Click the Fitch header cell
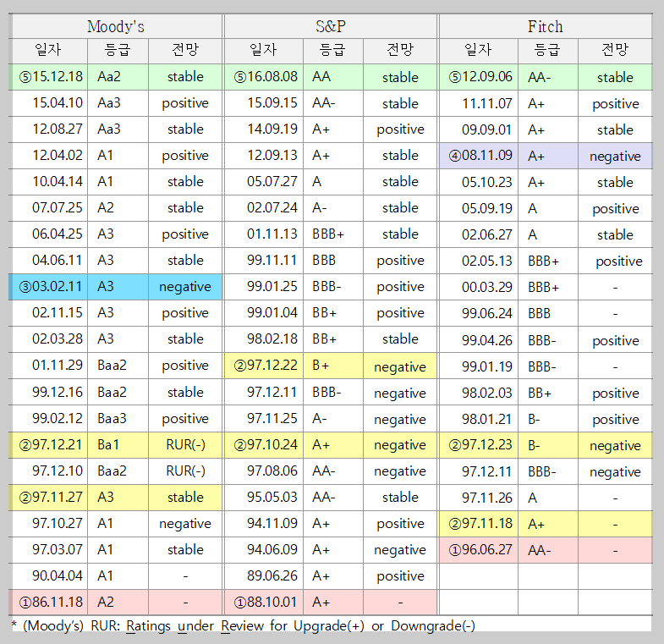This screenshot has width=664, height=644. tap(546, 26)
